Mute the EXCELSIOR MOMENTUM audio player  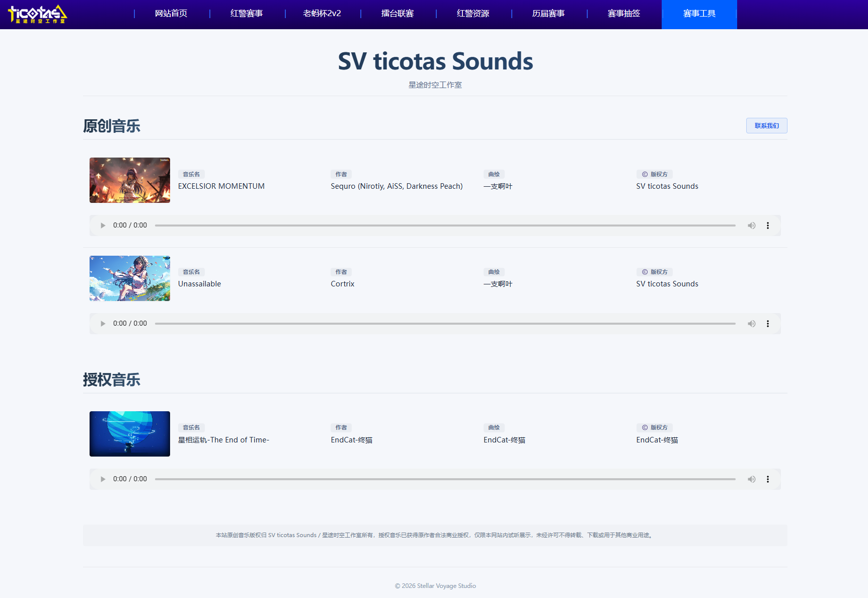(x=751, y=226)
